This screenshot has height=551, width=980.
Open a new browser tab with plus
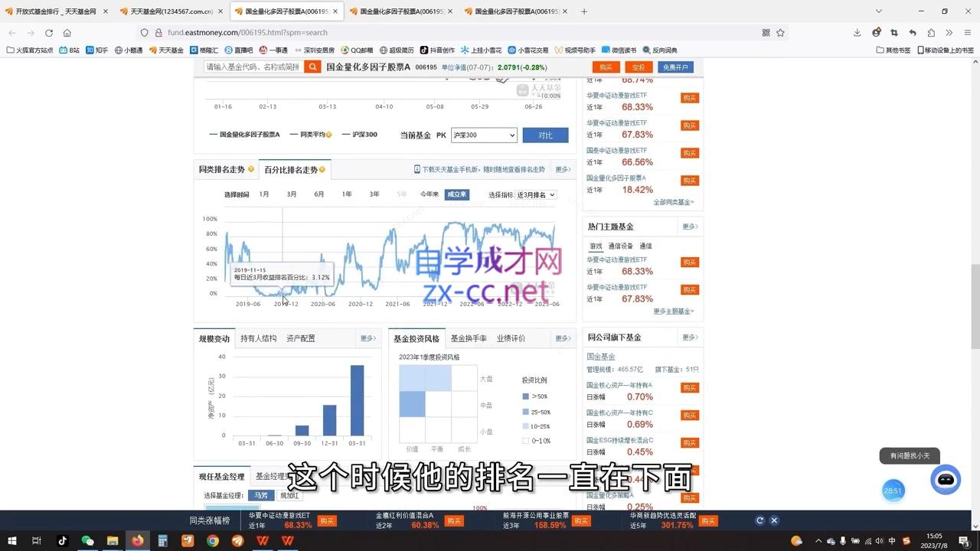pos(584,11)
